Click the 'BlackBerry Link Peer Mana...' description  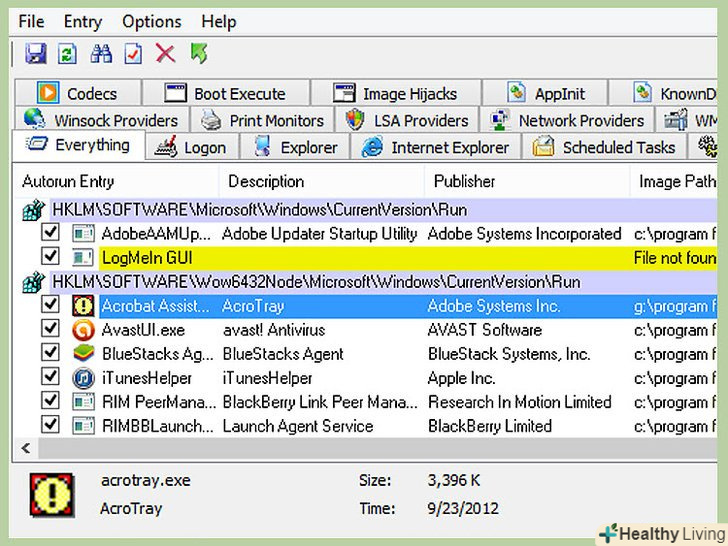[x=320, y=402]
